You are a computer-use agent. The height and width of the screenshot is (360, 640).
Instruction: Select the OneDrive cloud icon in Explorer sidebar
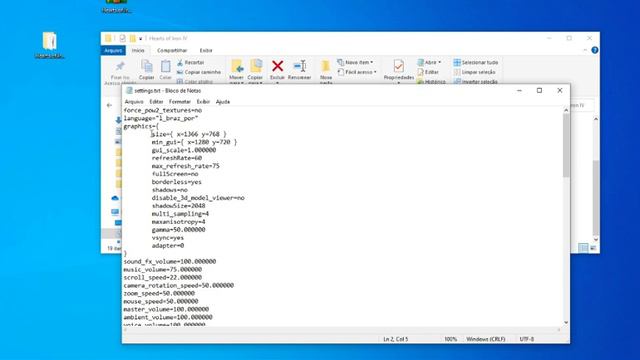tap(115, 198)
